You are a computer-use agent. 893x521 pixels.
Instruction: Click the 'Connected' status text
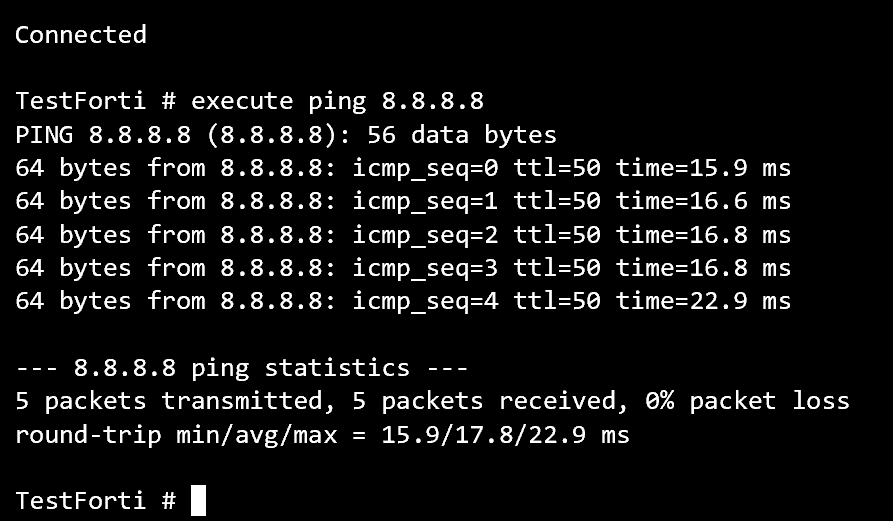click(x=81, y=35)
